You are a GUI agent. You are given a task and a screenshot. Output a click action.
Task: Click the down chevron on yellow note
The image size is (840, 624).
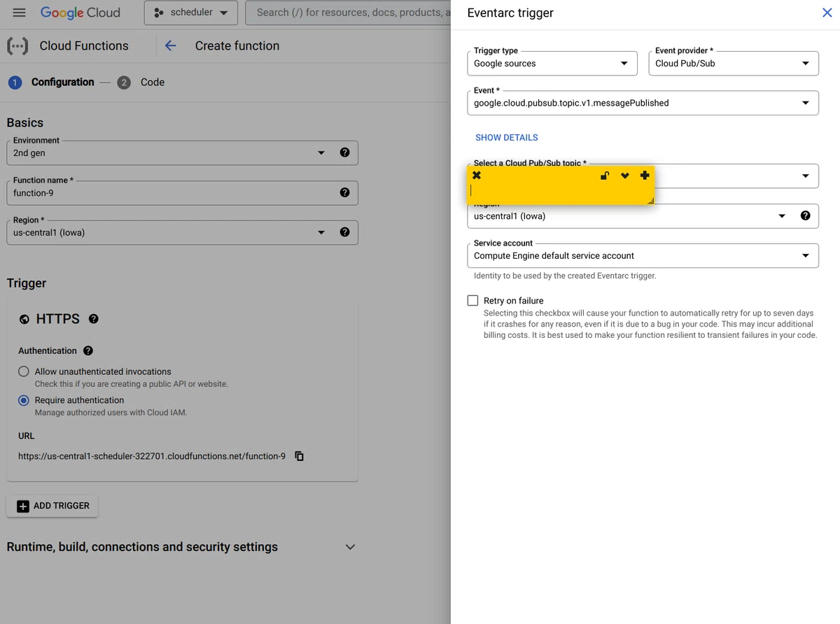625,176
